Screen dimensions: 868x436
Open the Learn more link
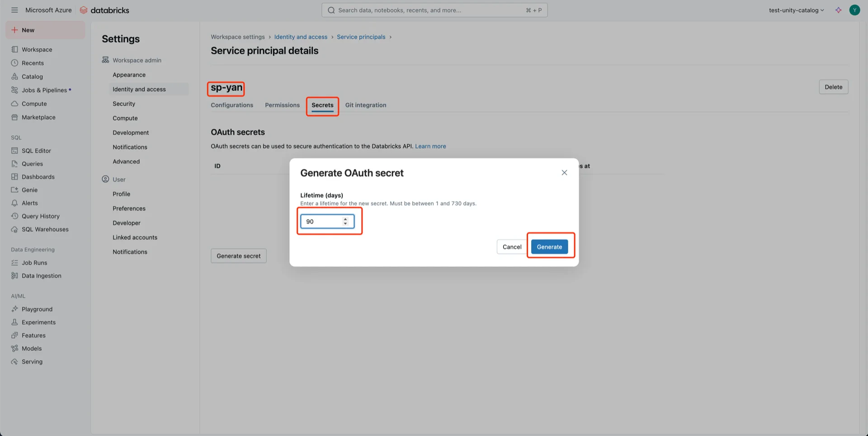(x=430, y=146)
